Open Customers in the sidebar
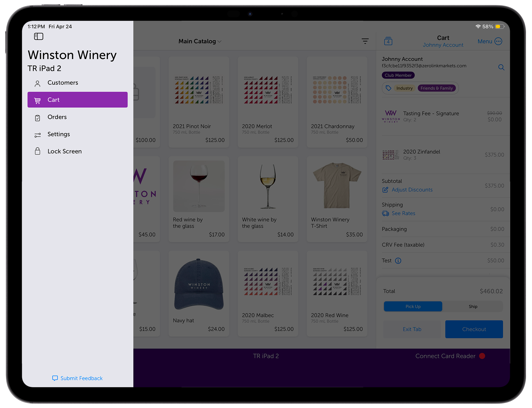The image size is (532, 408). (78, 83)
